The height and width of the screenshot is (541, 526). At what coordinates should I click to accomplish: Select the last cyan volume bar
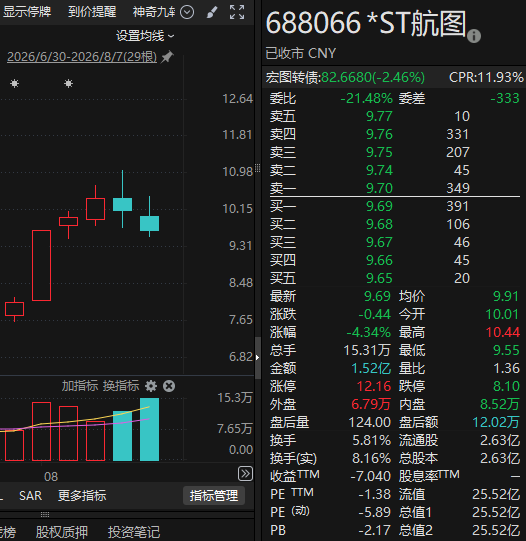click(149, 429)
